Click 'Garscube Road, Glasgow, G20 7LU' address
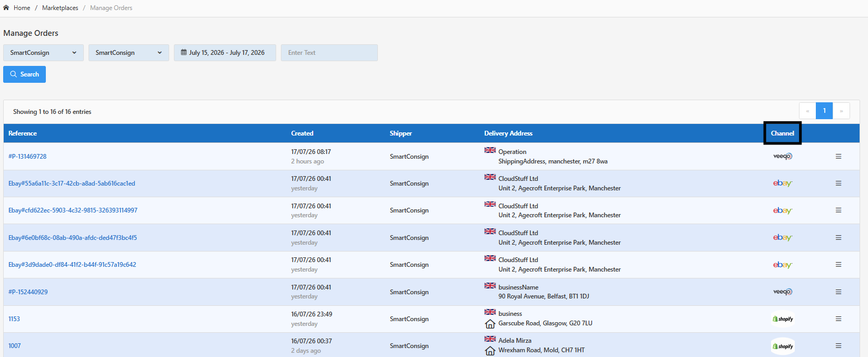868x357 pixels. (x=545, y=323)
